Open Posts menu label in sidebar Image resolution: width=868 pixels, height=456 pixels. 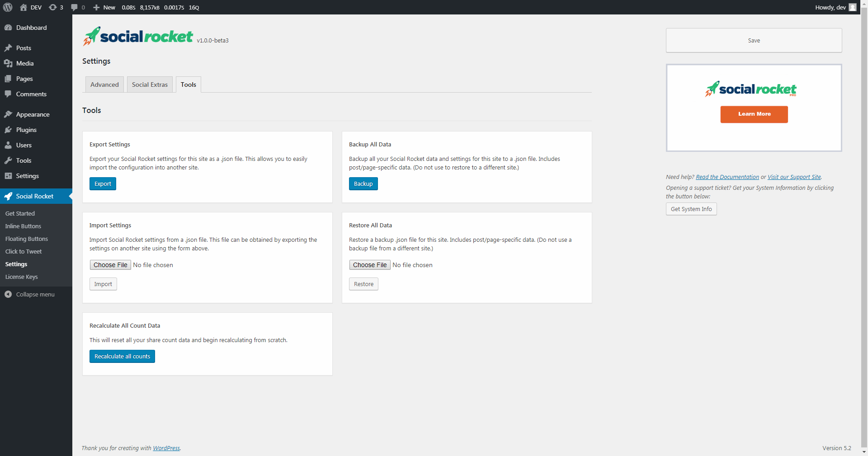[x=24, y=48]
